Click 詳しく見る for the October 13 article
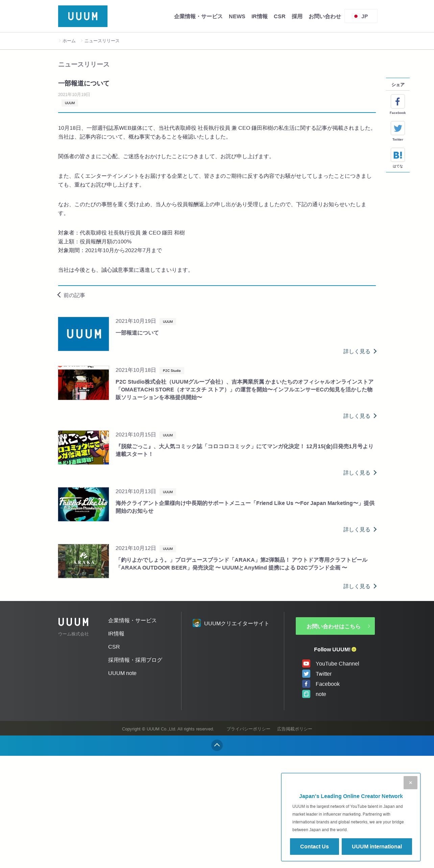Image resolution: width=434 pixels, height=868 pixels. click(x=360, y=530)
